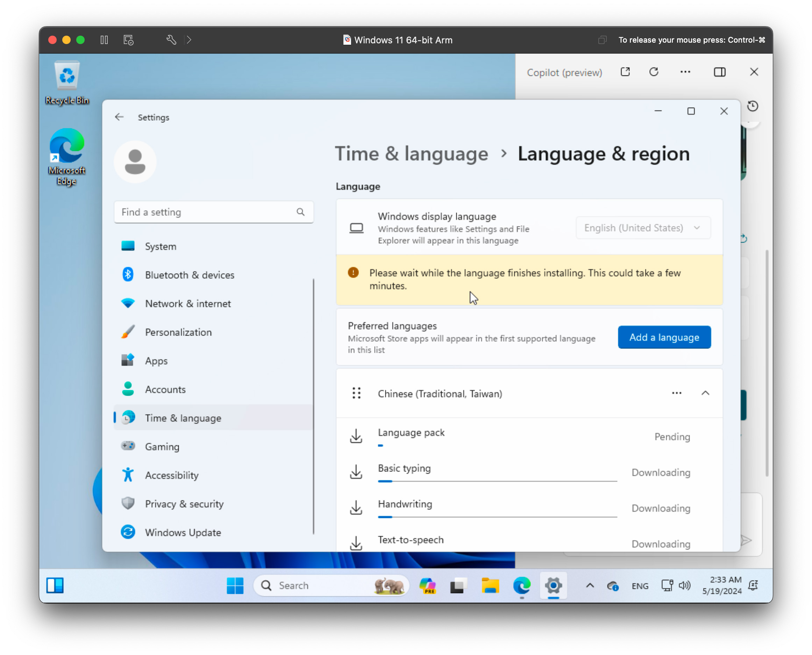Open the Copilot pop-out link icon
This screenshot has width=812, height=655.
coord(625,72)
